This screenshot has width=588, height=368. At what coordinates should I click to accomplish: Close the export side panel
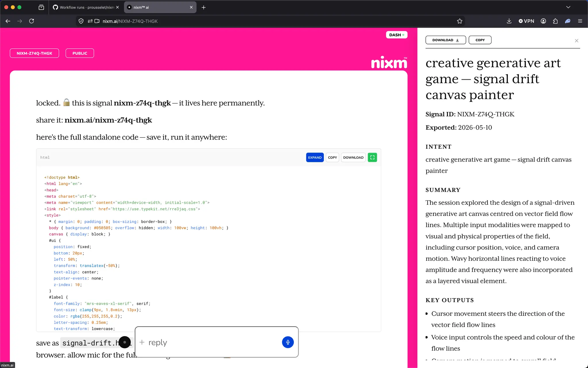click(577, 41)
